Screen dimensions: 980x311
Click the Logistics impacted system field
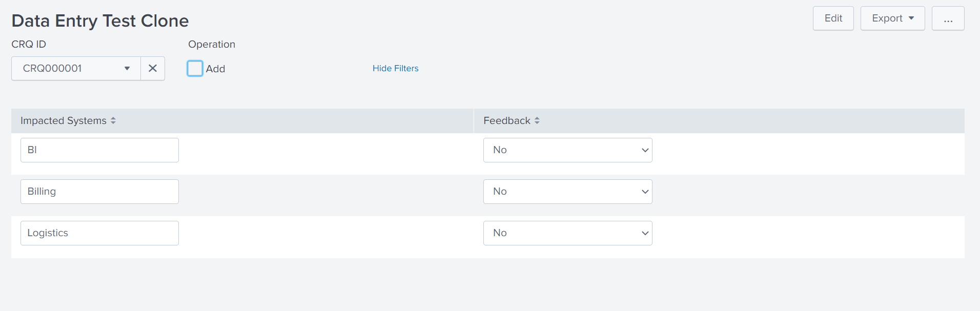pyautogui.click(x=99, y=233)
